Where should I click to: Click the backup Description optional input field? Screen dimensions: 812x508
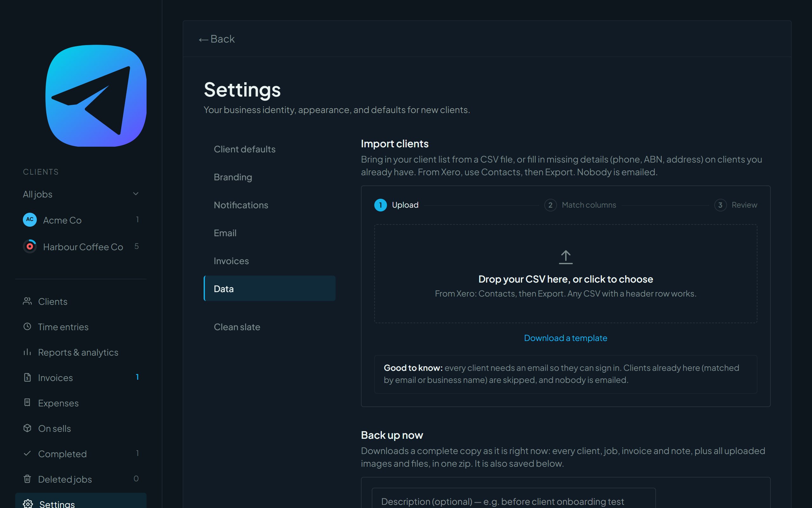pos(514,498)
